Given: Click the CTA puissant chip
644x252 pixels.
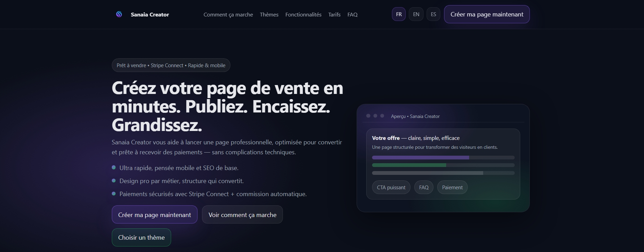Looking at the screenshot, I should pyautogui.click(x=391, y=188).
